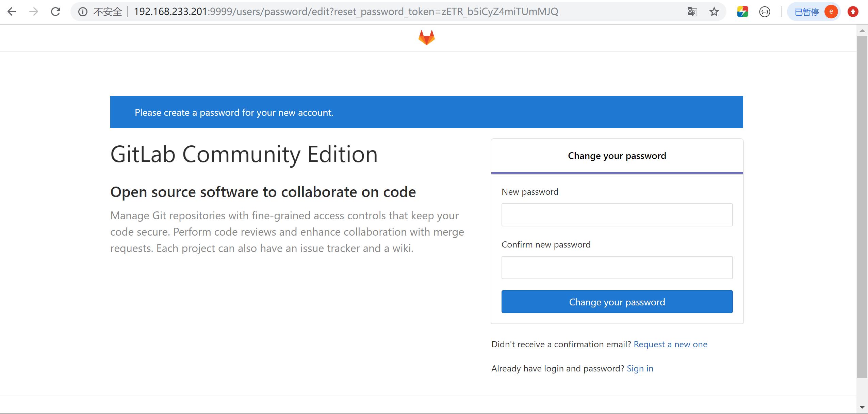Click the GitLab fox logo
868x414 pixels.
[426, 37]
